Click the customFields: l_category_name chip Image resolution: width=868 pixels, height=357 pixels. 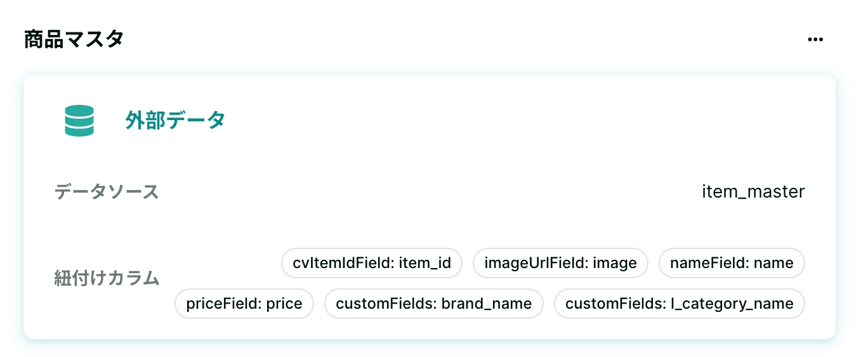click(x=680, y=304)
